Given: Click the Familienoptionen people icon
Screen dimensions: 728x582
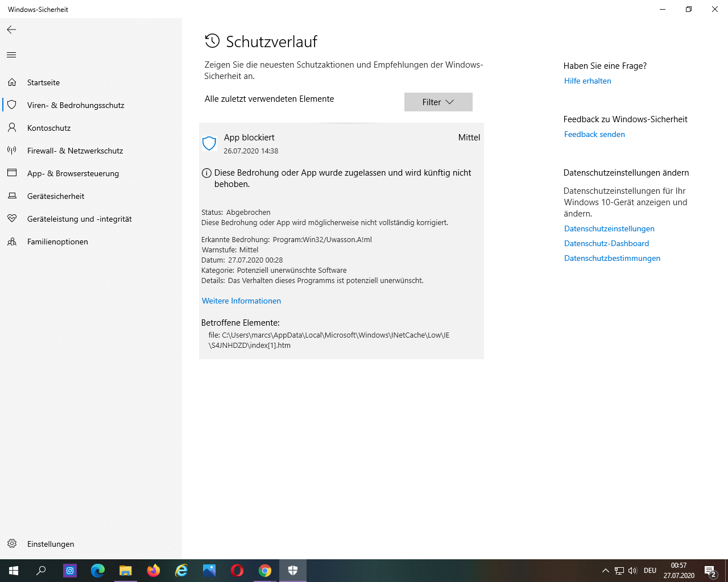Looking at the screenshot, I should 12,242.
